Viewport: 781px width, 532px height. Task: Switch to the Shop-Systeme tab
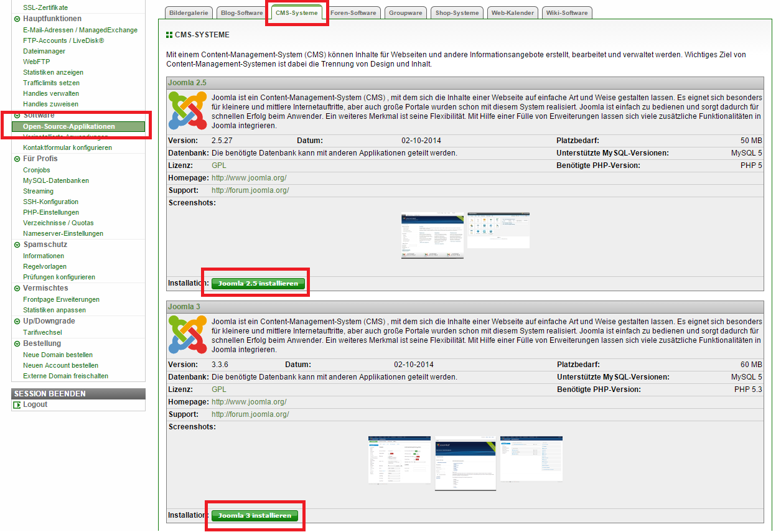click(x=457, y=12)
